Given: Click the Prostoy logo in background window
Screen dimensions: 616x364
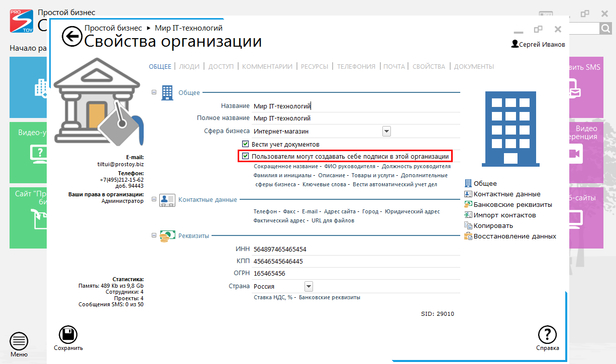Looking at the screenshot, I should [23, 21].
